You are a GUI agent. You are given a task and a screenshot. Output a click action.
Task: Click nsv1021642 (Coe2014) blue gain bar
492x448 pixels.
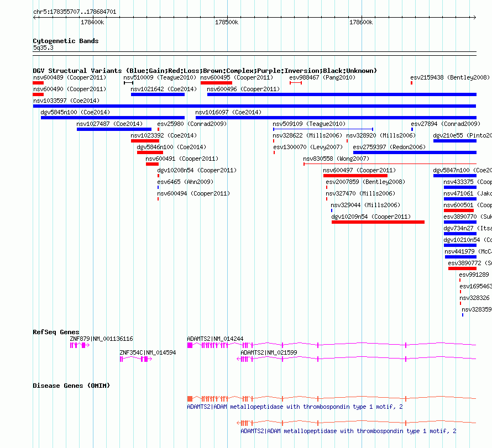[x=158, y=94]
